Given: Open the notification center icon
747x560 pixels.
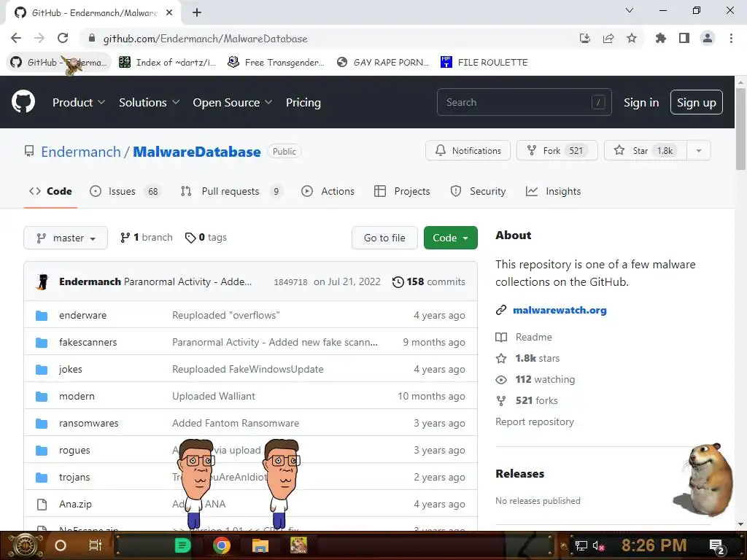Looking at the screenshot, I should click(x=717, y=546).
